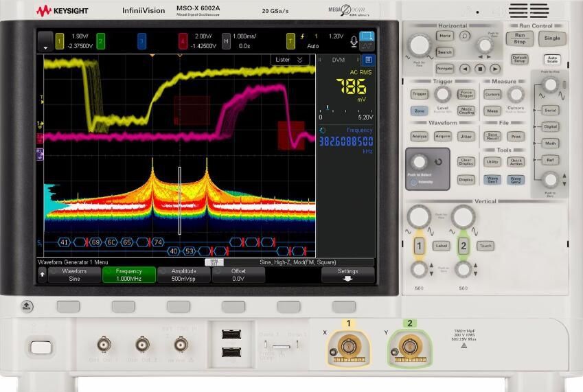Expand the Lister panel chevron
Viewport: 583px width, 392px height.
(300, 60)
